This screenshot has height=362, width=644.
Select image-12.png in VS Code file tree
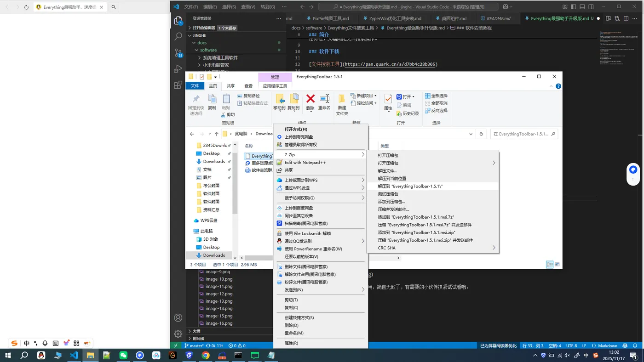218,294
